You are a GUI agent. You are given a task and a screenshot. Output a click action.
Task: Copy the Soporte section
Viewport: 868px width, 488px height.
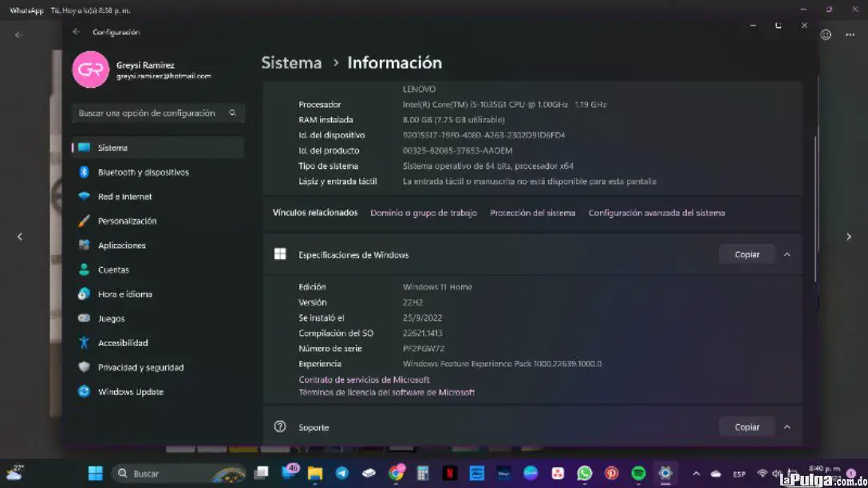click(x=747, y=427)
